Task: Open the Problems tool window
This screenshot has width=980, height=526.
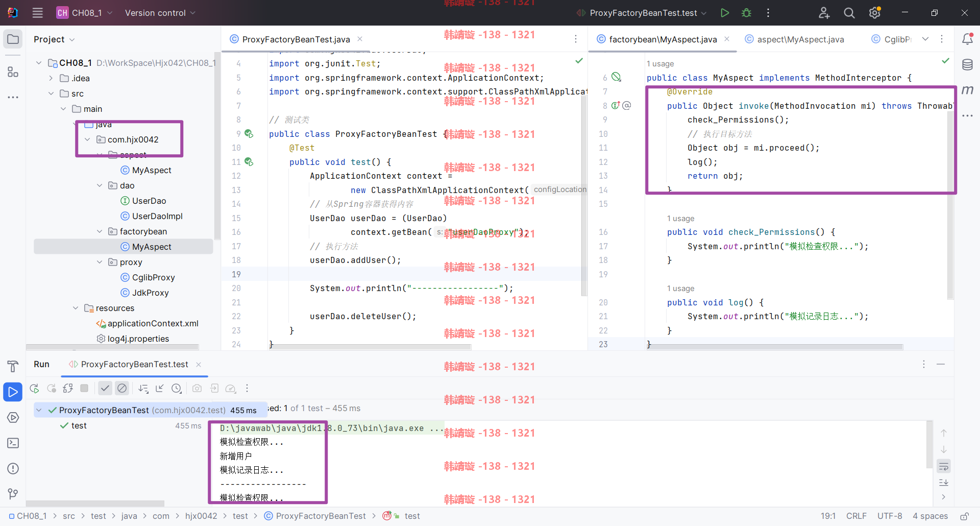Action: (x=13, y=468)
